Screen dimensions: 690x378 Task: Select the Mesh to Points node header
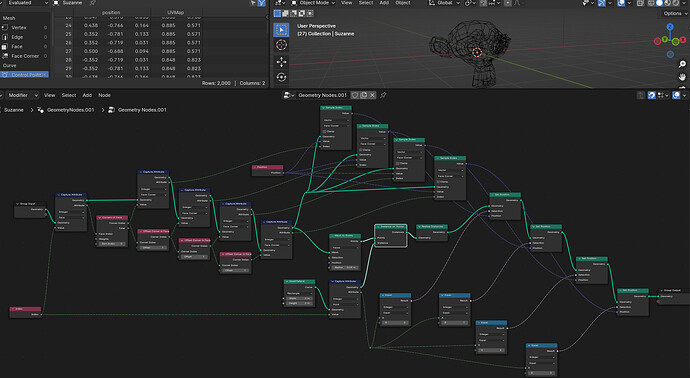click(x=345, y=235)
